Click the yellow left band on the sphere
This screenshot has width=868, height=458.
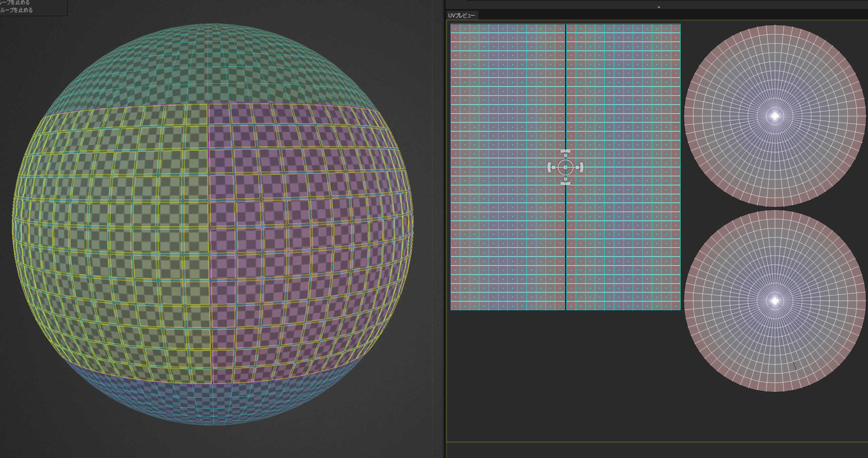[112, 237]
